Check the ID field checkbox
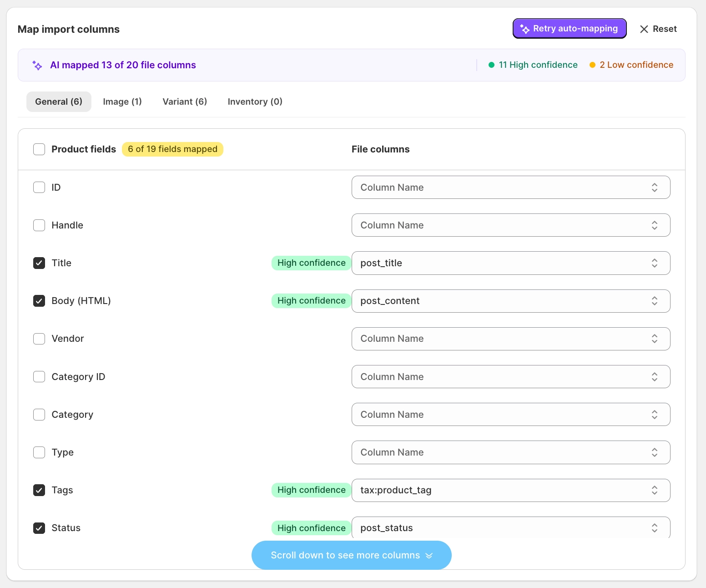 pos(39,188)
